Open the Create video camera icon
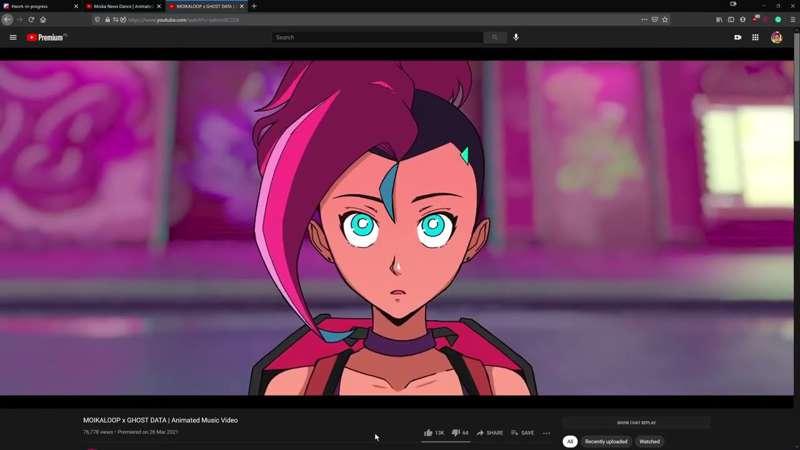 click(x=738, y=37)
